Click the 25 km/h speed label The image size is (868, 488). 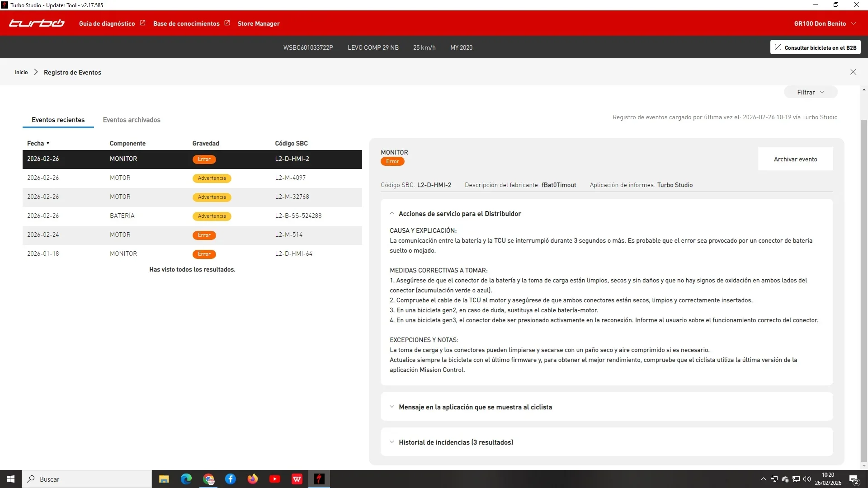click(x=424, y=47)
